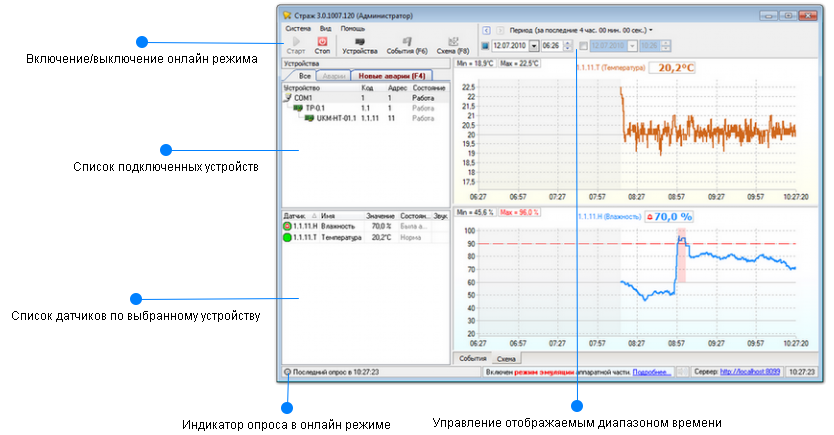Click the speaker sound icon in status bar
This screenshot has width=834, height=435.
[x=683, y=372]
